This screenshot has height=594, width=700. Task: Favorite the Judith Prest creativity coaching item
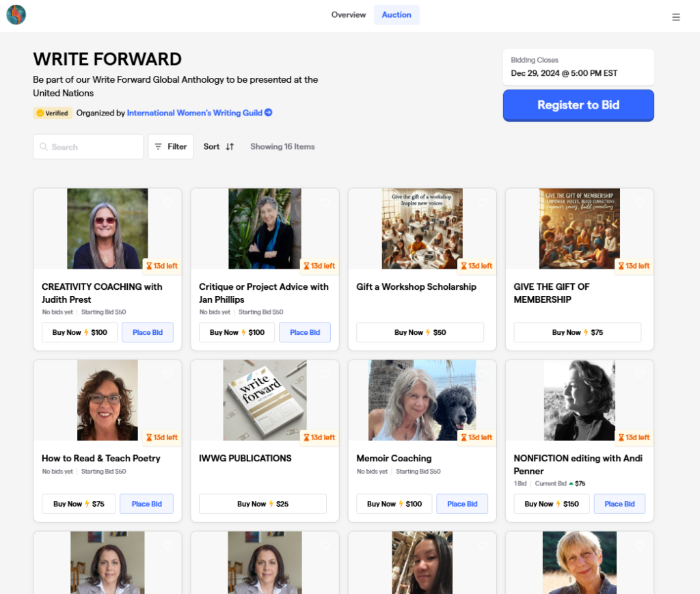(168, 202)
